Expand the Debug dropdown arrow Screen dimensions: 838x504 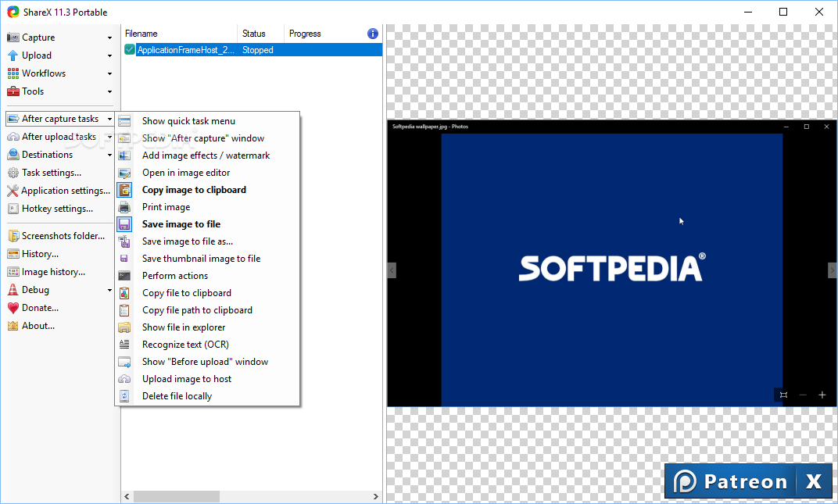pos(109,290)
